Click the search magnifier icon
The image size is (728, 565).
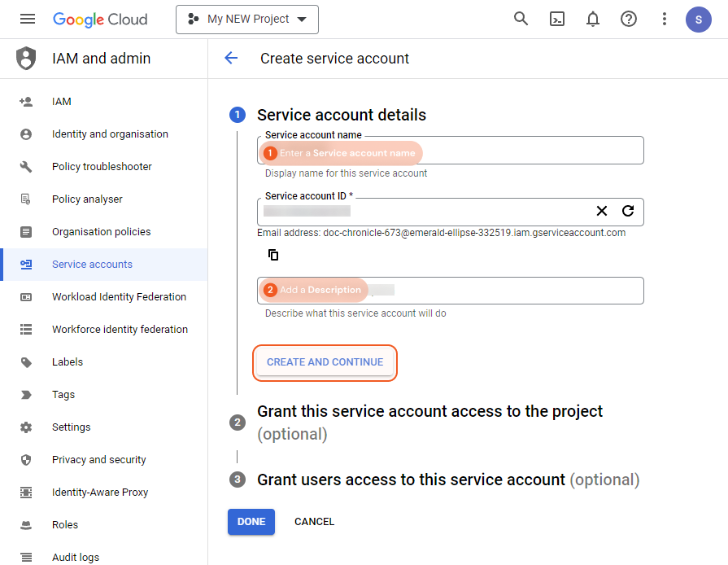521,19
